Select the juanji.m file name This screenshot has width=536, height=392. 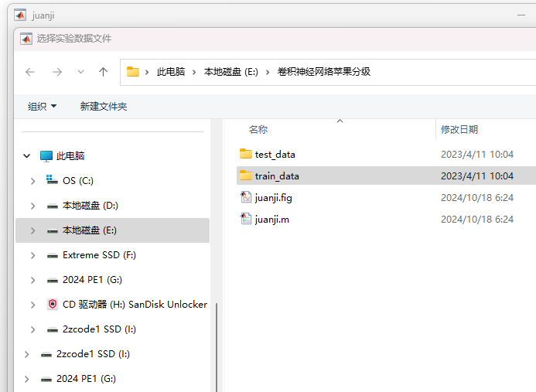272,220
